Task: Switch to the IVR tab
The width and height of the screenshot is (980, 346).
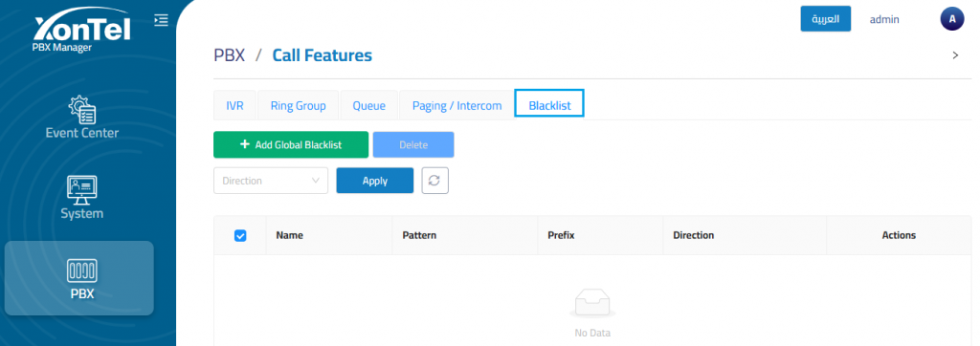Action: [234, 105]
